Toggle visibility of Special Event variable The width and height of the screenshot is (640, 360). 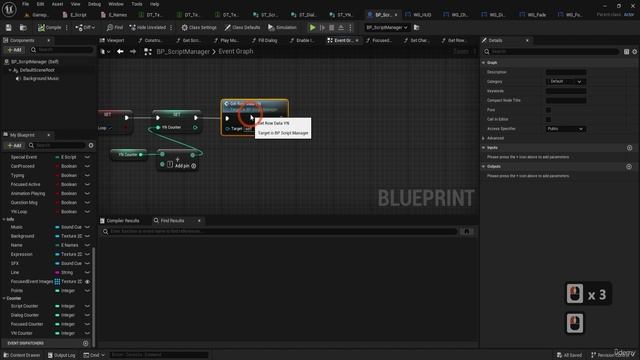click(x=87, y=157)
